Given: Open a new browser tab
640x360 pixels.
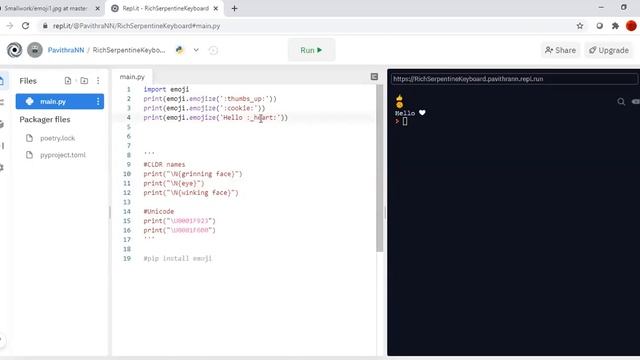Looking at the screenshot, I should (234, 8).
